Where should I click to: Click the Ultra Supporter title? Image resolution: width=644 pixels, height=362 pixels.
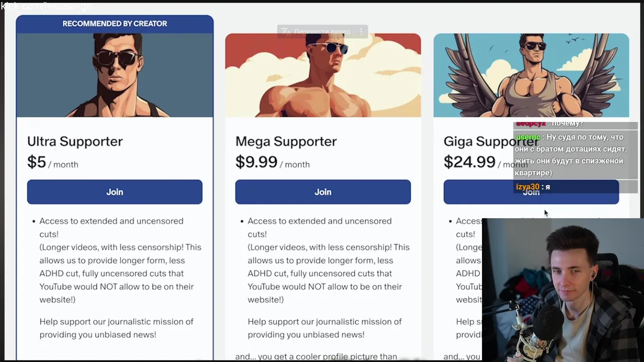pos(75,141)
